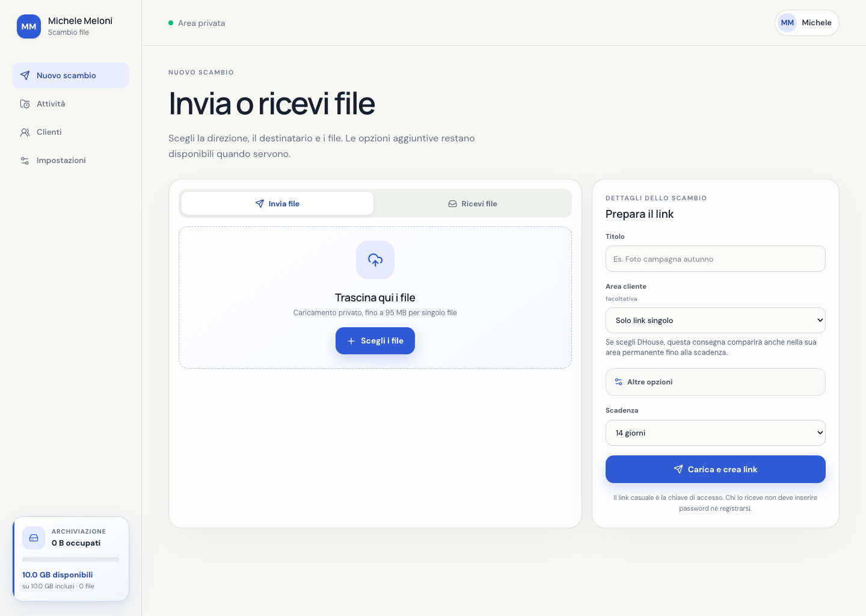Image resolution: width=866 pixels, height=616 pixels.
Task: Click the MM logo badge in sidebar
Action: click(x=29, y=26)
